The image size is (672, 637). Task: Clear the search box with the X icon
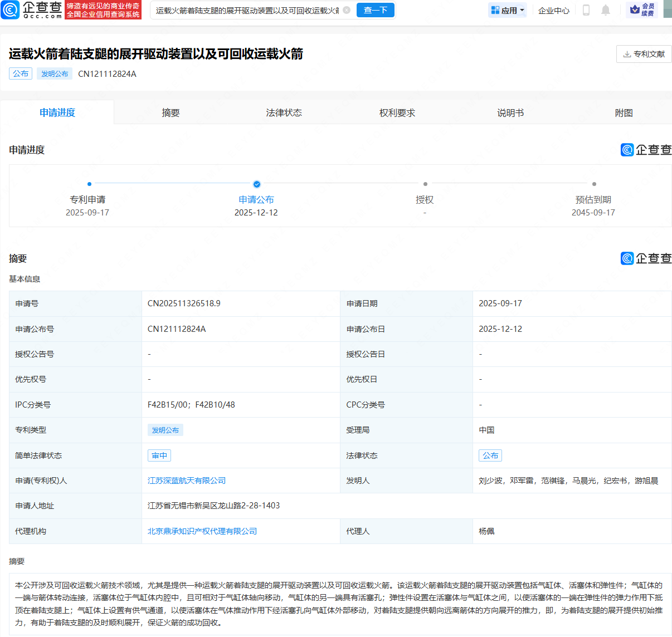(x=346, y=9)
